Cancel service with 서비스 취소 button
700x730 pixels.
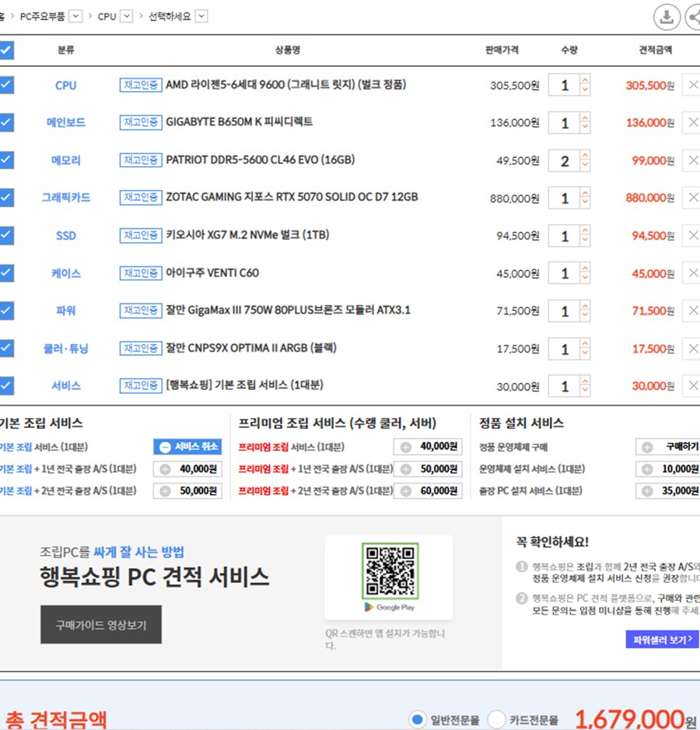(187, 447)
